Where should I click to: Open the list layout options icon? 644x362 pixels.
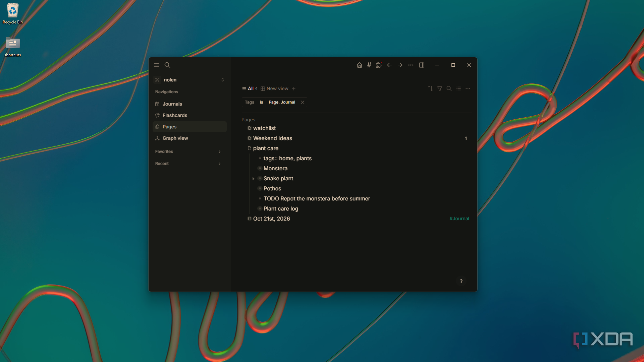(459, 88)
